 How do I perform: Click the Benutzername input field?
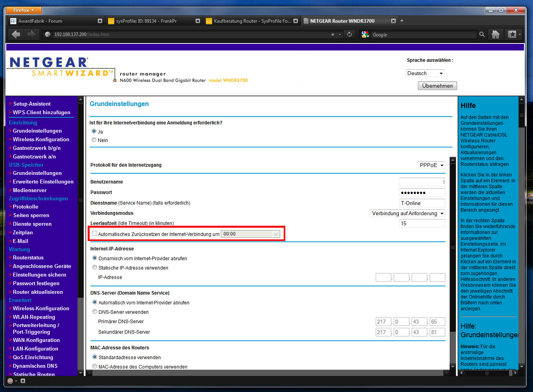422,182
